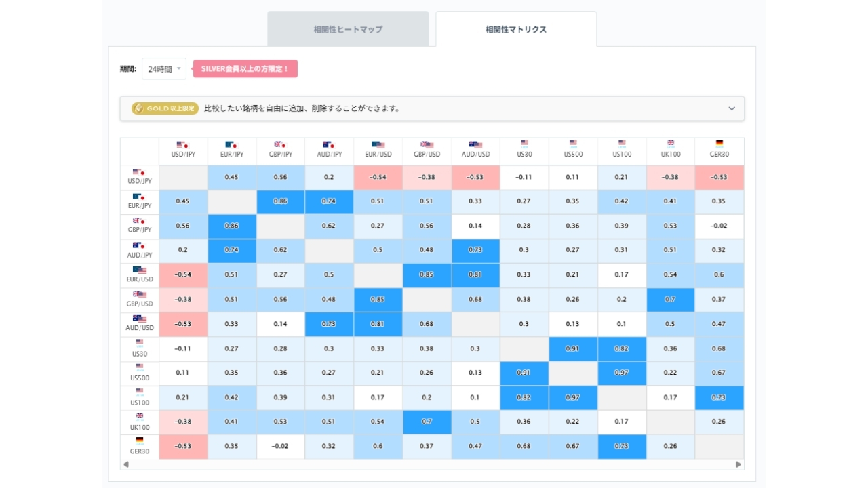Click the -0.54 cell in USD/JPY row

click(378, 178)
